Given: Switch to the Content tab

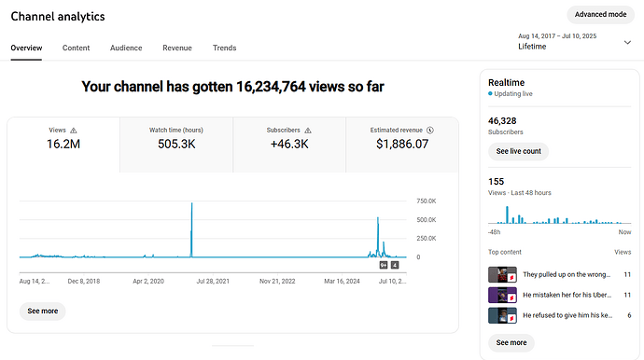Looking at the screenshot, I should [76, 48].
